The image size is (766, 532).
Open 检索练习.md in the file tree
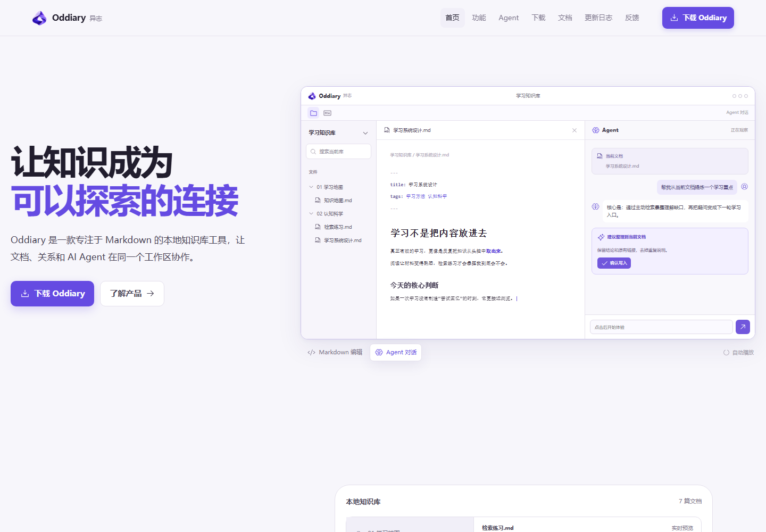coord(338,227)
